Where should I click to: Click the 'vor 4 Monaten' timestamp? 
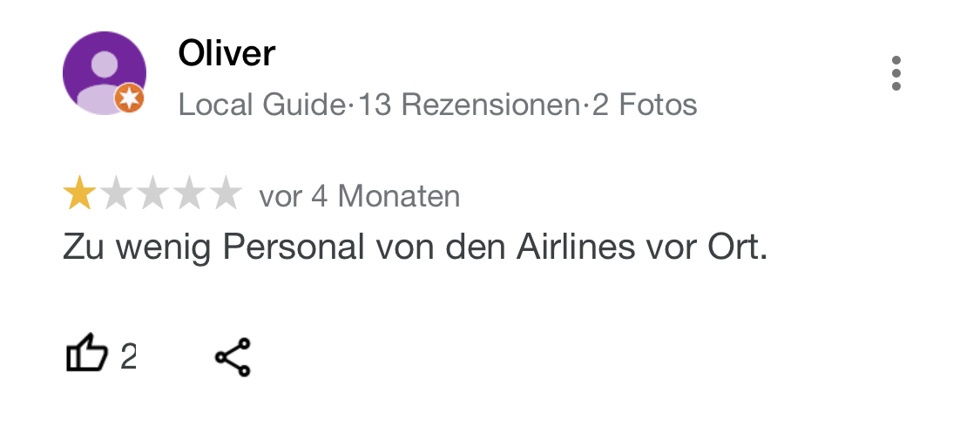[x=359, y=196]
